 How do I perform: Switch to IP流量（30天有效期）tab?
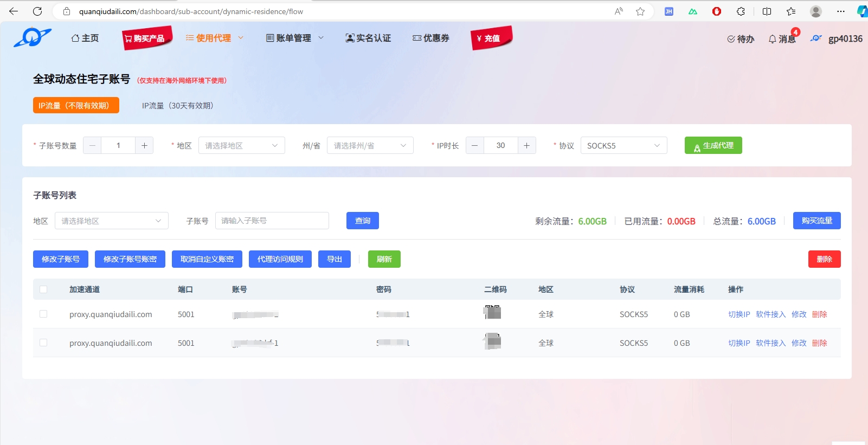177,106
